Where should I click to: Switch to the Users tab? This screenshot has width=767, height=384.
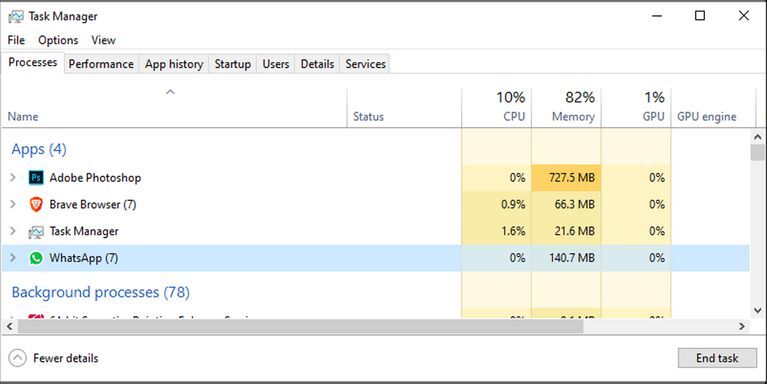pos(275,64)
